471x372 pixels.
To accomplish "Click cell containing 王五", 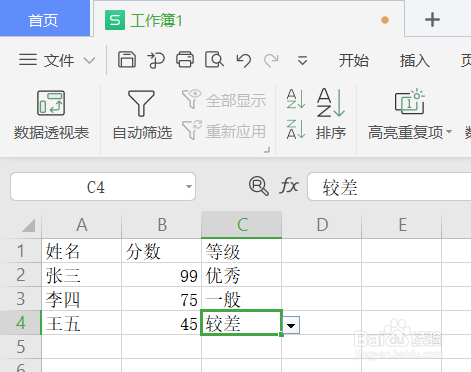I will coord(82,323).
